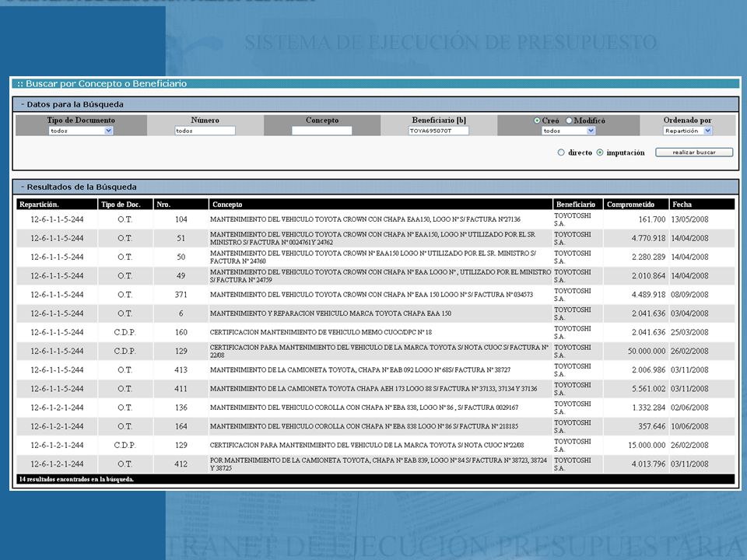The image size is (747, 560).
Task: Click the date 13/05/2008
Action: point(689,219)
